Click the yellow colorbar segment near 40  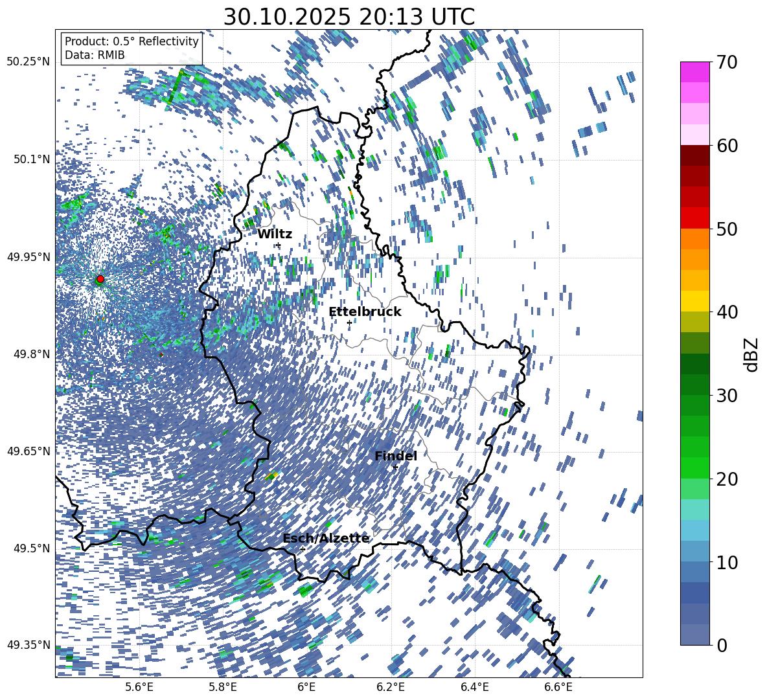click(x=695, y=301)
